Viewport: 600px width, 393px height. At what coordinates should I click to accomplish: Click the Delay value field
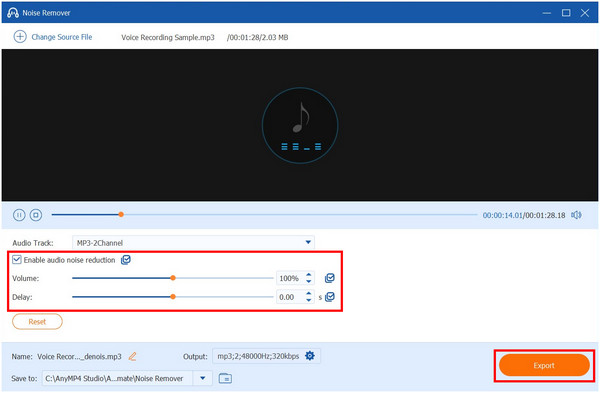(x=290, y=297)
